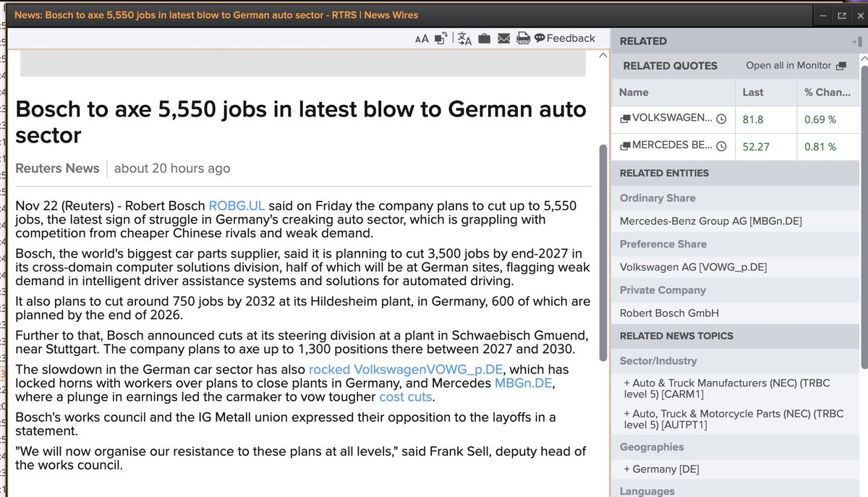Viewport: 868px width, 497px height.
Task: Click Volkswagen change value 0.69 %
Action: pyautogui.click(x=820, y=119)
